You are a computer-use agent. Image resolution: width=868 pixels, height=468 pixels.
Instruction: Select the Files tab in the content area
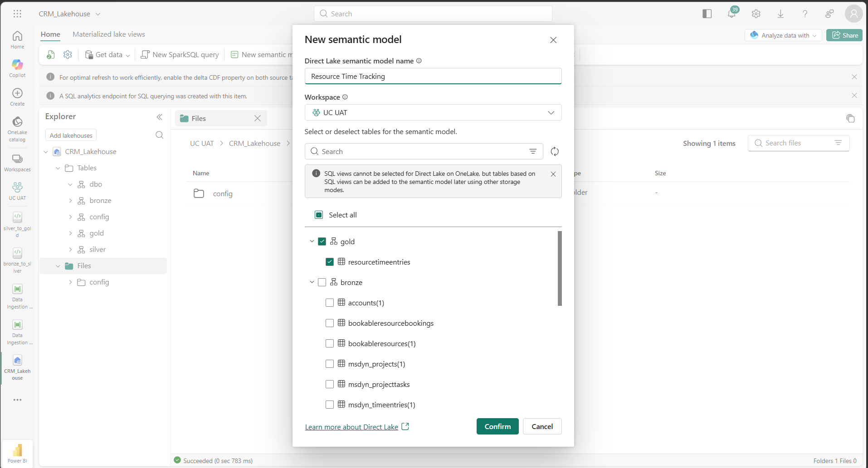tap(221, 118)
